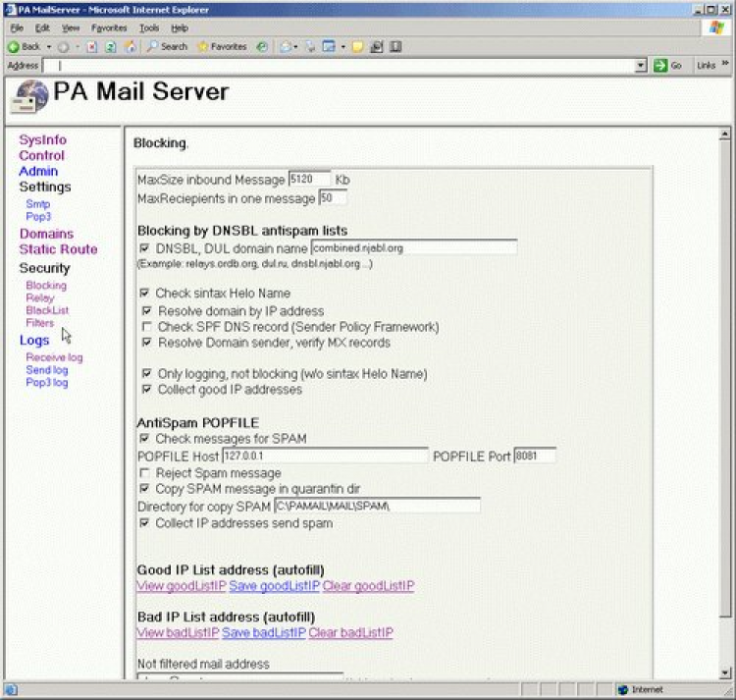
Task: Expand the Links toolbar chevron
Action: tap(725, 63)
